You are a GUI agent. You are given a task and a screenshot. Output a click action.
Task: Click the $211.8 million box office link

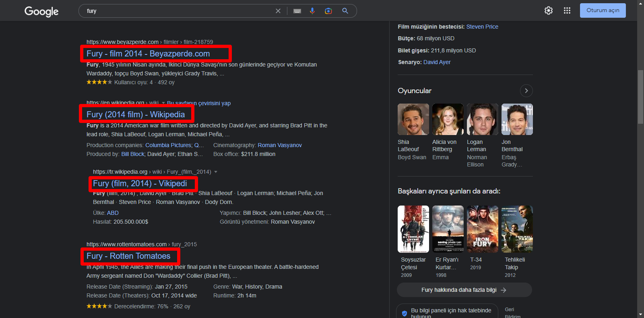[258, 154]
